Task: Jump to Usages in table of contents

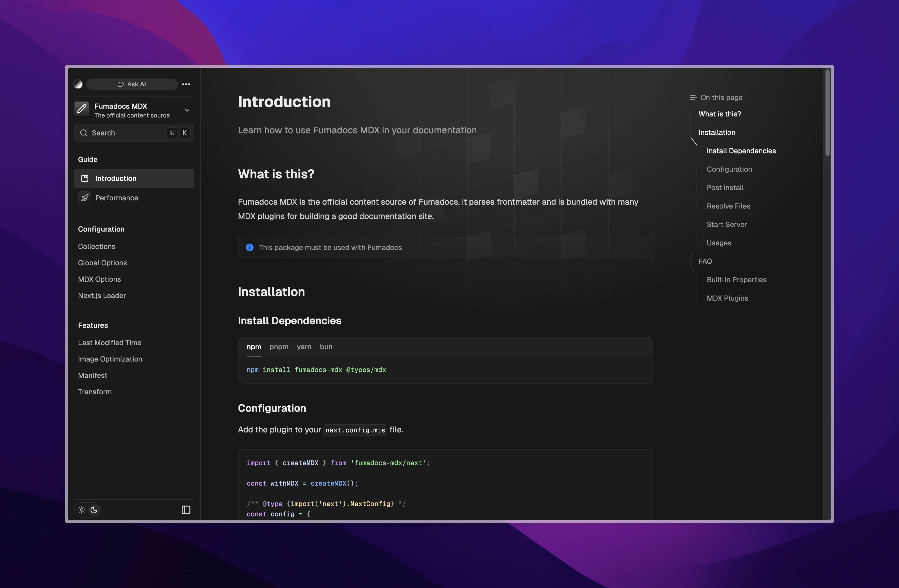Action: tap(719, 243)
